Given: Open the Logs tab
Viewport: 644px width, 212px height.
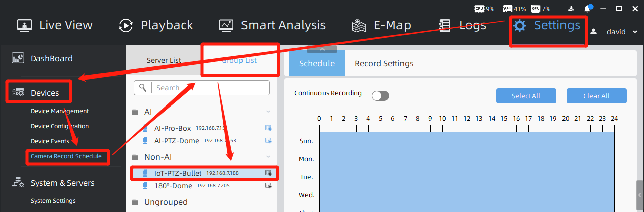Looking at the screenshot, I should (x=462, y=25).
